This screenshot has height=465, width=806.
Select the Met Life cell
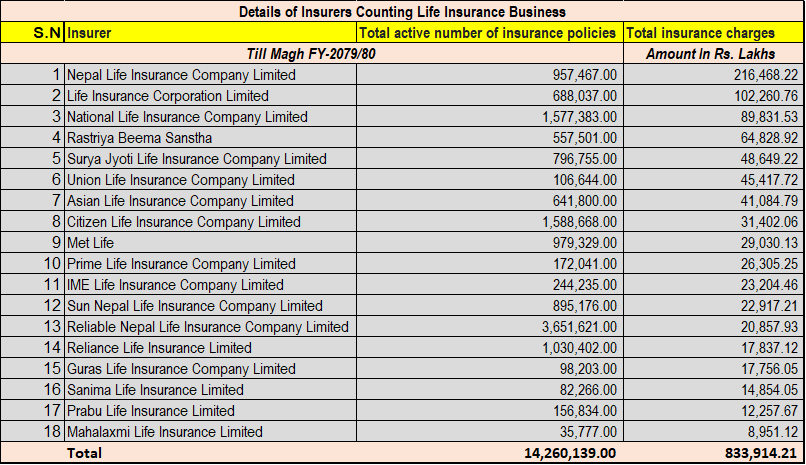click(x=94, y=243)
